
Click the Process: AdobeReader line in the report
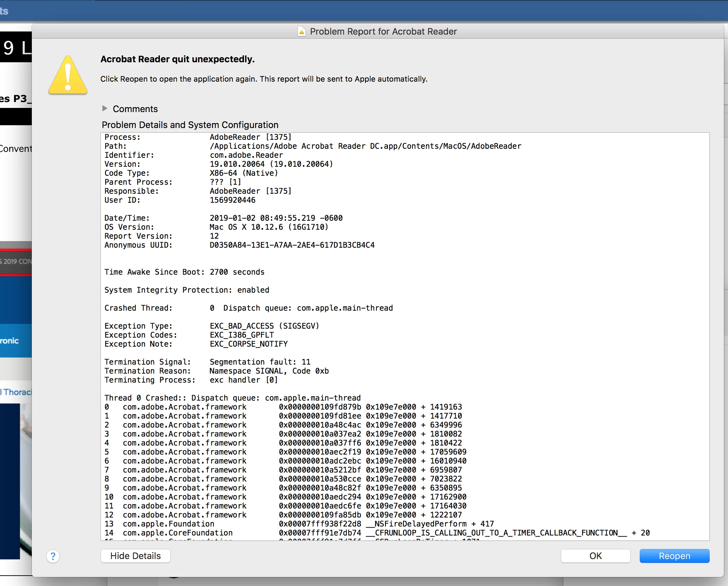tap(198, 137)
